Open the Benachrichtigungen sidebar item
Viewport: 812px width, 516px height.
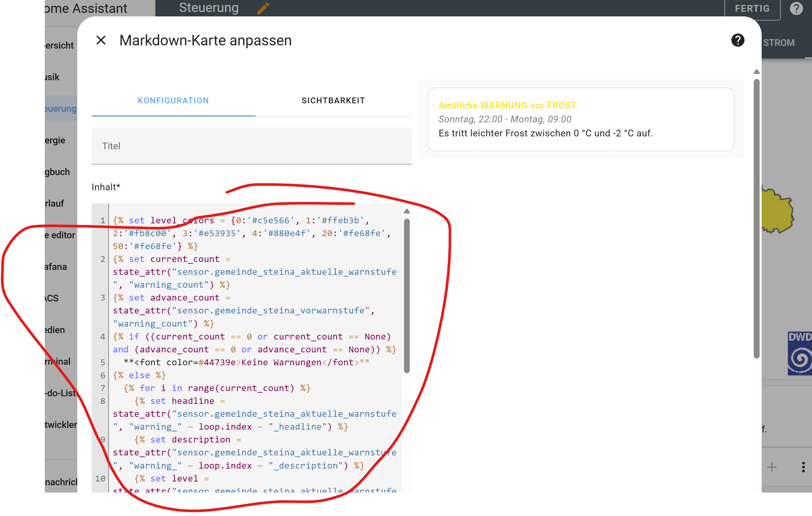point(61,482)
